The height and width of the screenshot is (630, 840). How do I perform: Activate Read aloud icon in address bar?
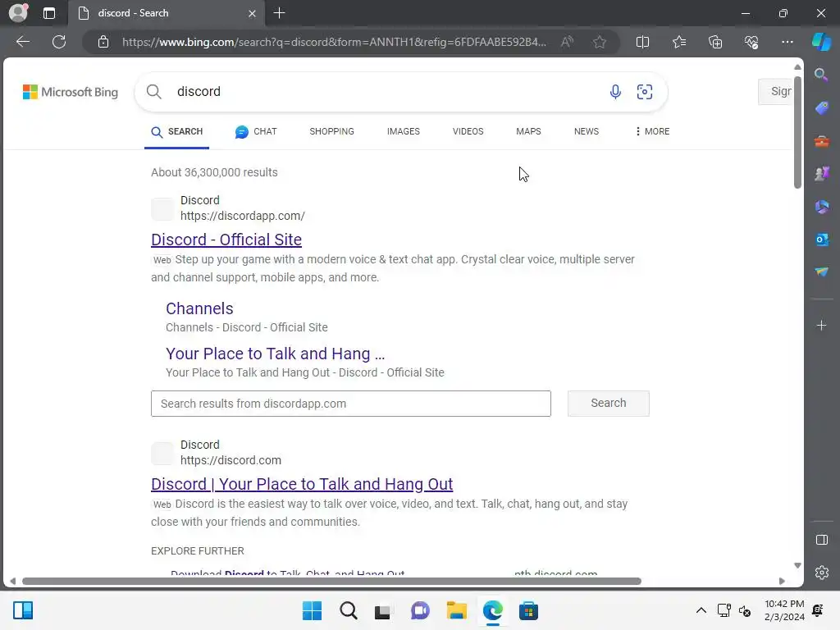[x=567, y=42]
